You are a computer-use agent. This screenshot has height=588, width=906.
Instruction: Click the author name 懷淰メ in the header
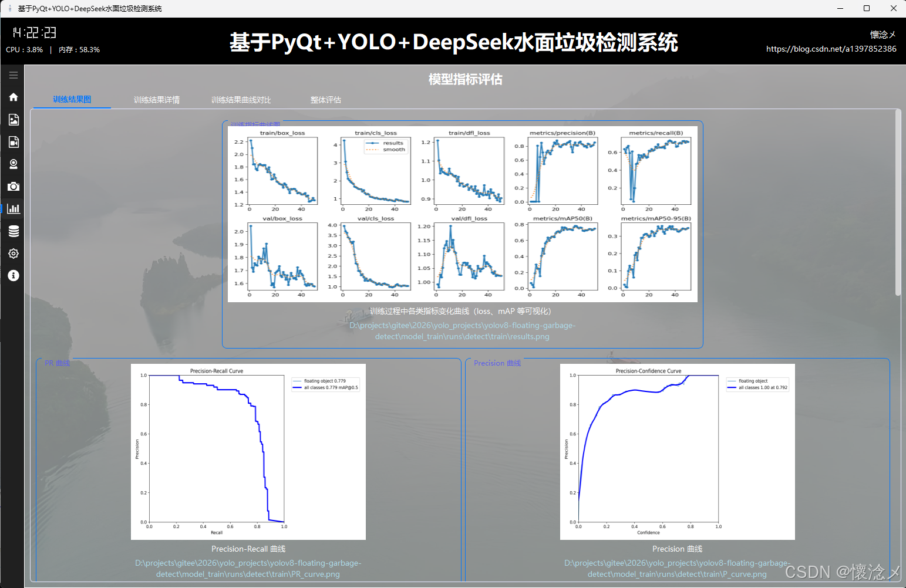tap(883, 35)
